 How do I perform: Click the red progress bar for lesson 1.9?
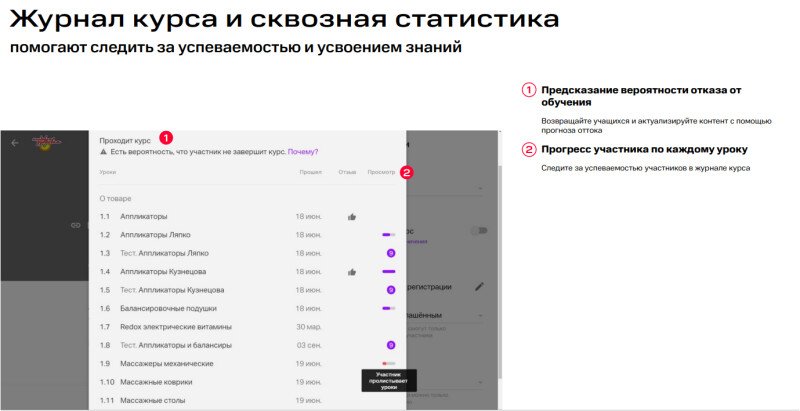[389, 364]
